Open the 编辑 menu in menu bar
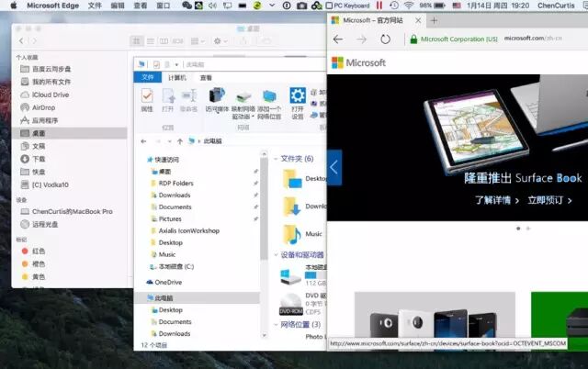The image size is (588, 369). pos(118,6)
